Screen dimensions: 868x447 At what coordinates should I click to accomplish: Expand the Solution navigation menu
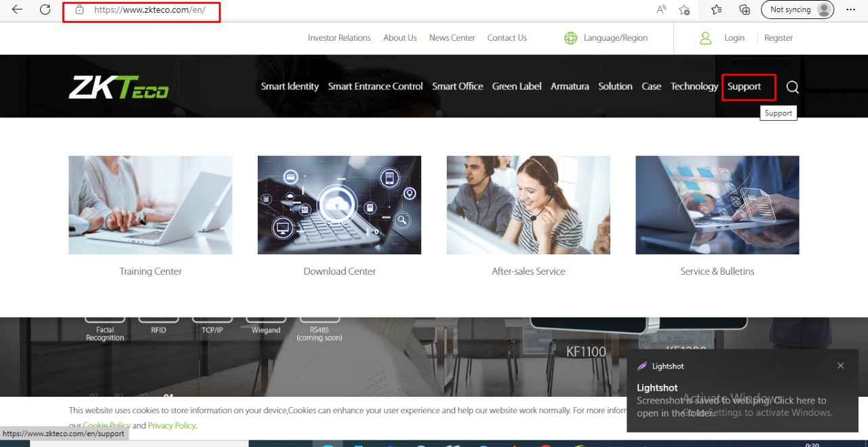(x=615, y=86)
